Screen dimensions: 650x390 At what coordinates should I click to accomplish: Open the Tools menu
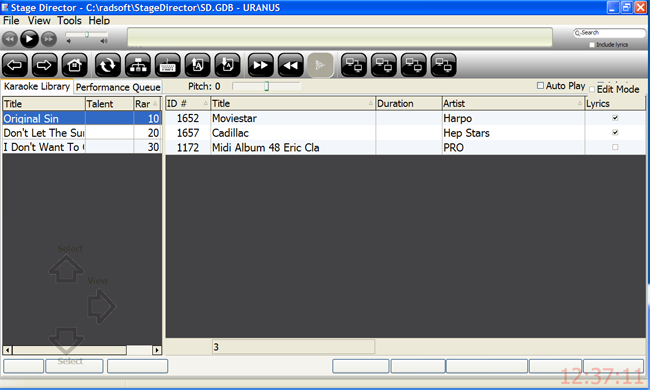(x=69, y=20)
